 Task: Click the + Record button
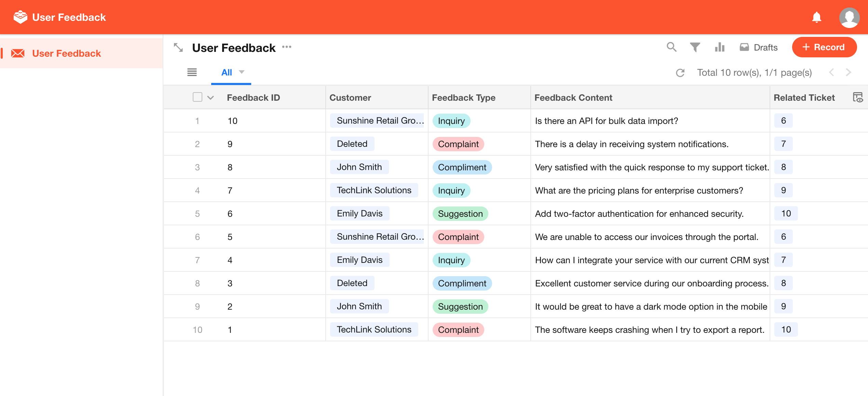pyautogui.click(x=824, y=47)
